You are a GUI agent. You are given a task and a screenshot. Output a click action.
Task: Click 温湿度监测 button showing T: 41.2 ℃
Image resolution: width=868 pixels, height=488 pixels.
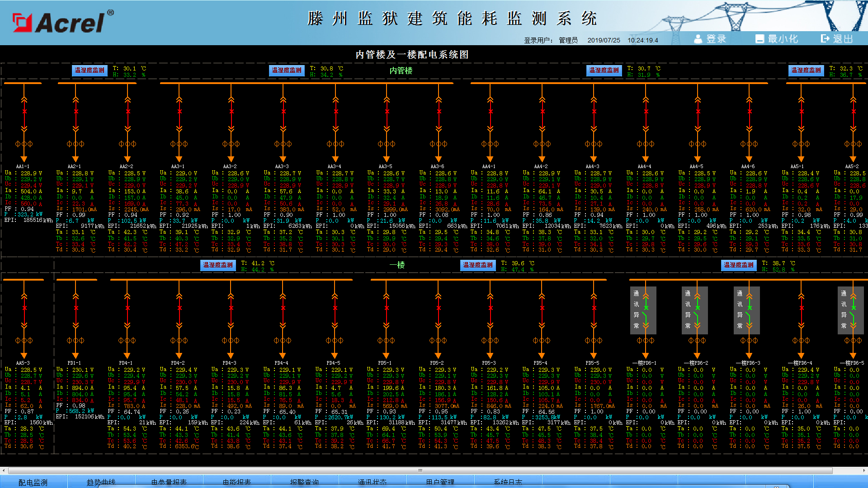(218, 265)
